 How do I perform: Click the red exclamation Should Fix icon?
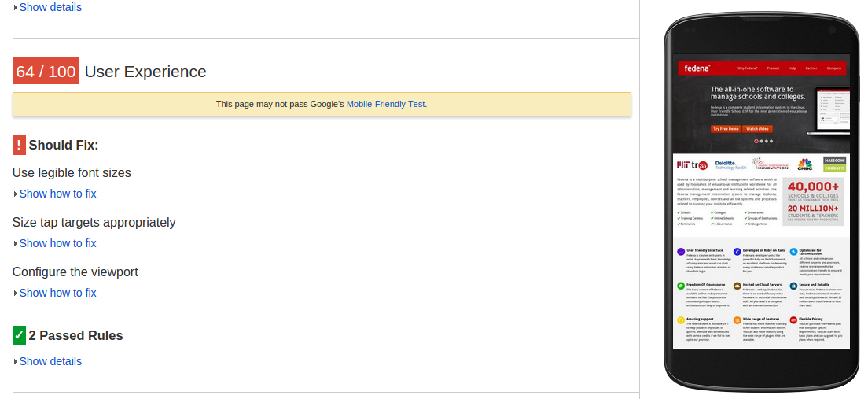pos(20,145)
